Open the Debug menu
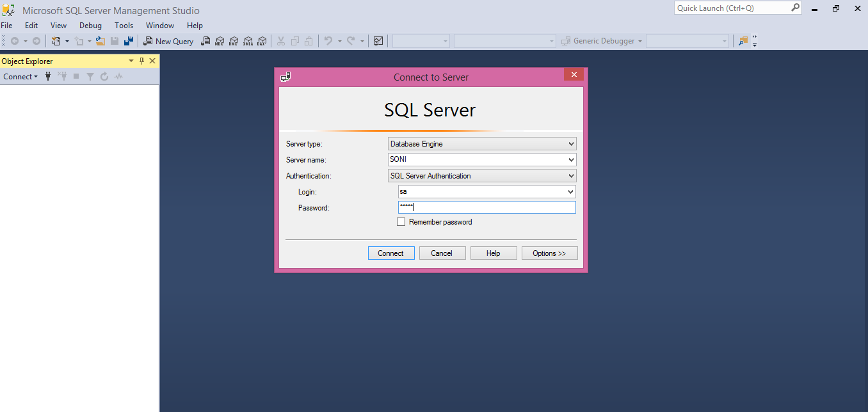 click(90, 26)
